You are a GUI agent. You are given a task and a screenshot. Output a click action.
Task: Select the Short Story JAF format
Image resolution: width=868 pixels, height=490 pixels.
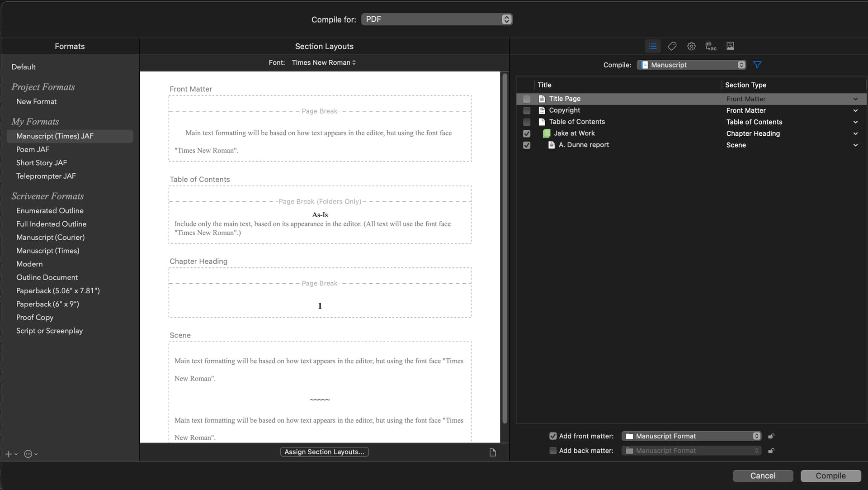[x=42, y=163]
